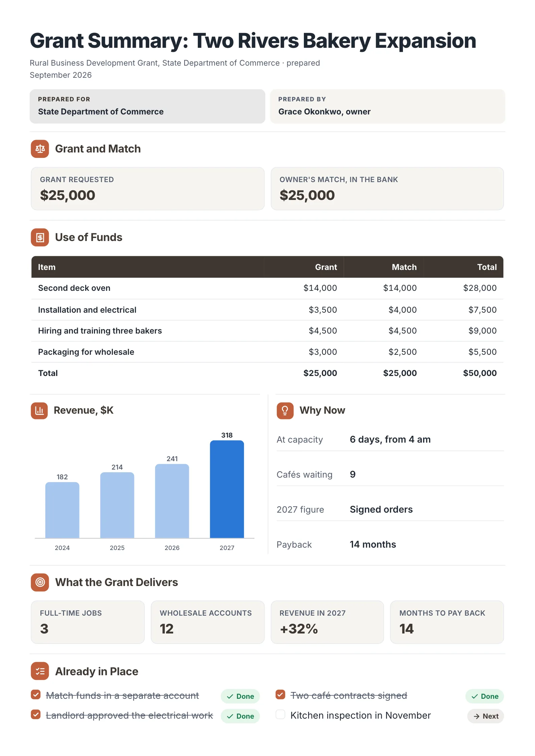The height and width of the screenshot is (756, 535).
Task: Select the Prepared For State Department of Commerce box
Action: click(147, 106)
